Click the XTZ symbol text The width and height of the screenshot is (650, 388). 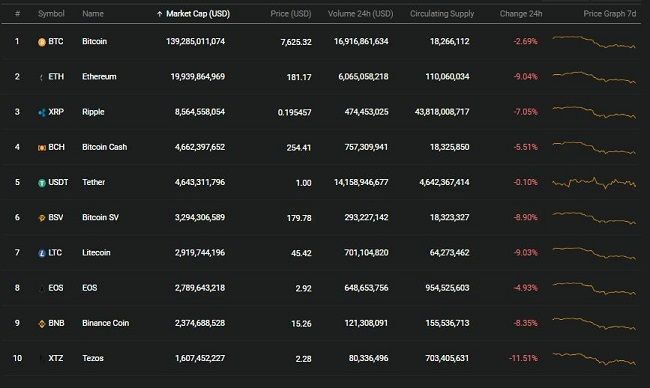(x=56, y=359)
